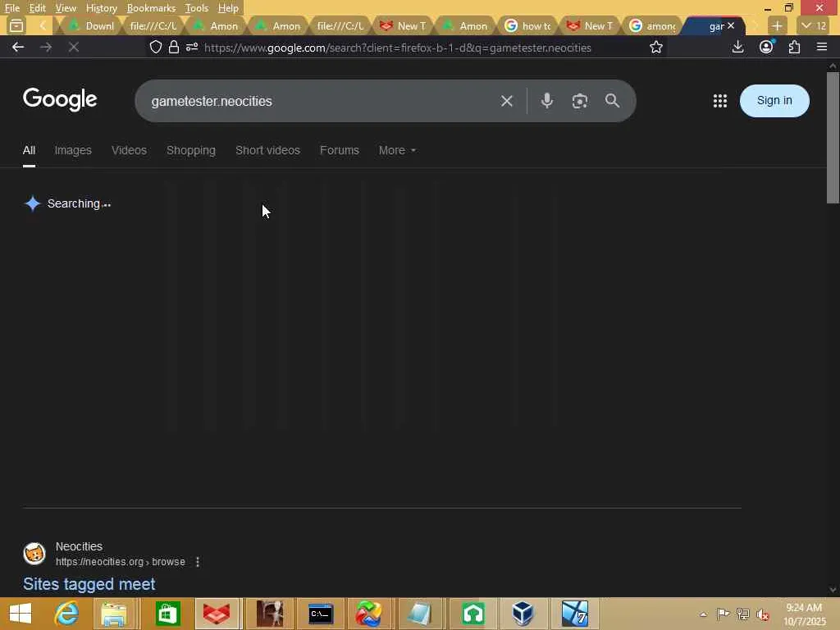Focus the Firefox address bar URL

[x=398, y=48]
